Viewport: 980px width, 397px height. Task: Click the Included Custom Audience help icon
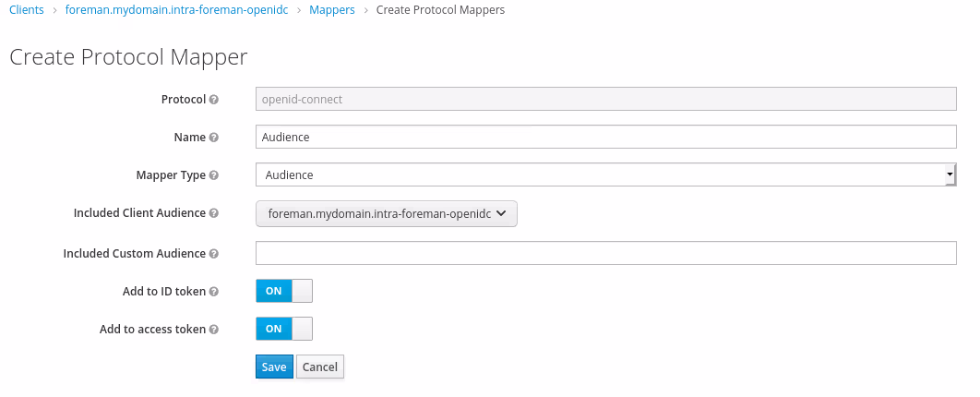[x=214, y=254]
